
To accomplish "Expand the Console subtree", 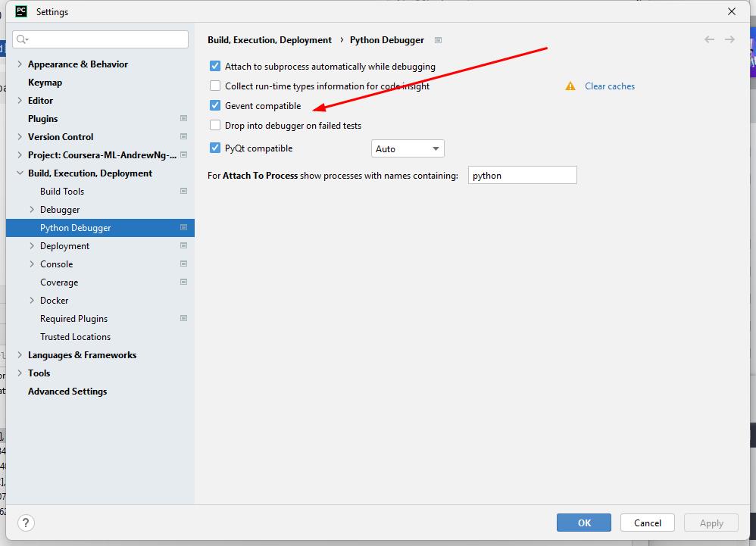I will coord(32,264).
